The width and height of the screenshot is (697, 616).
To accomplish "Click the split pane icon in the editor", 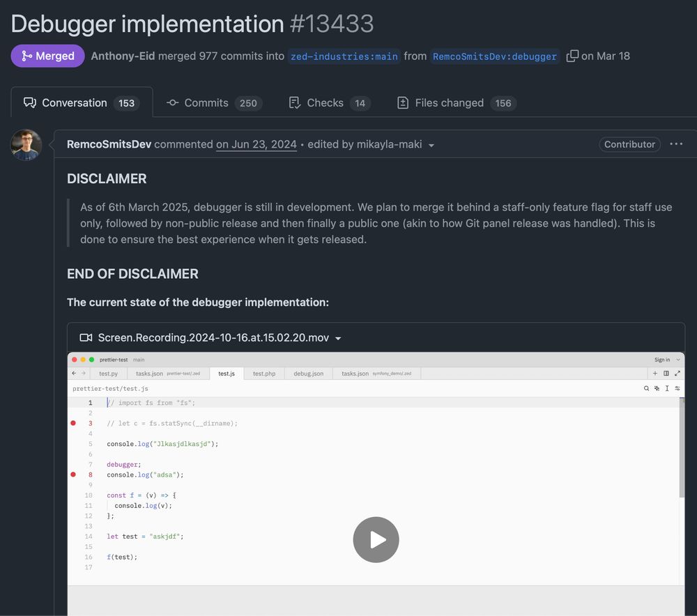I will (x=666, y=374).
